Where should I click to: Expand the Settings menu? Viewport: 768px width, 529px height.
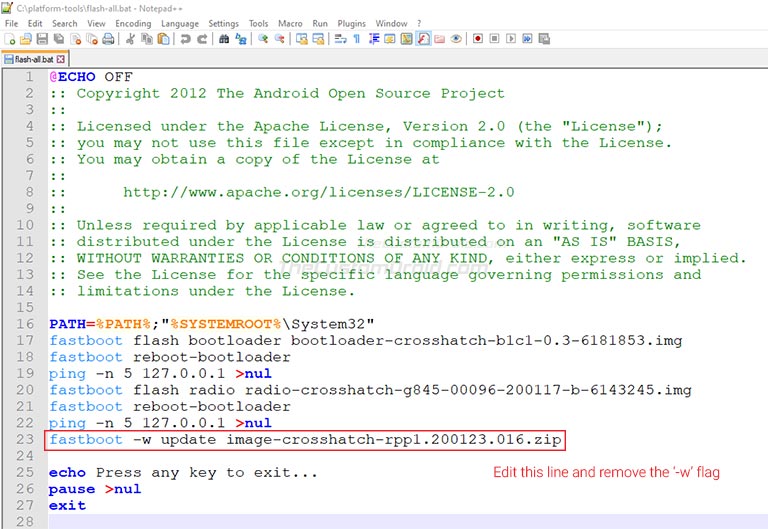[x=223, y=23]
